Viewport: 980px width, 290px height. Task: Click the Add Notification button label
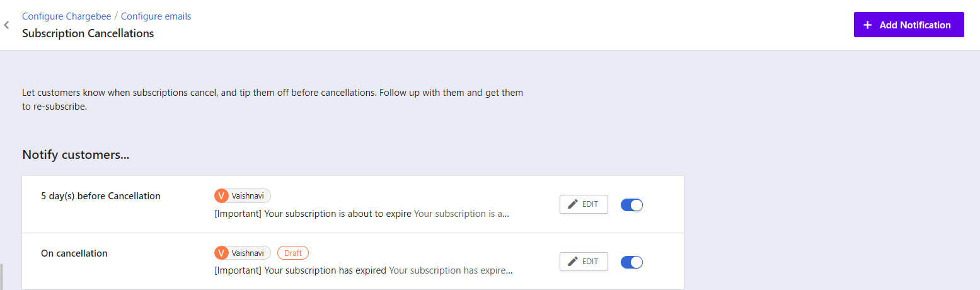[915, 25]
